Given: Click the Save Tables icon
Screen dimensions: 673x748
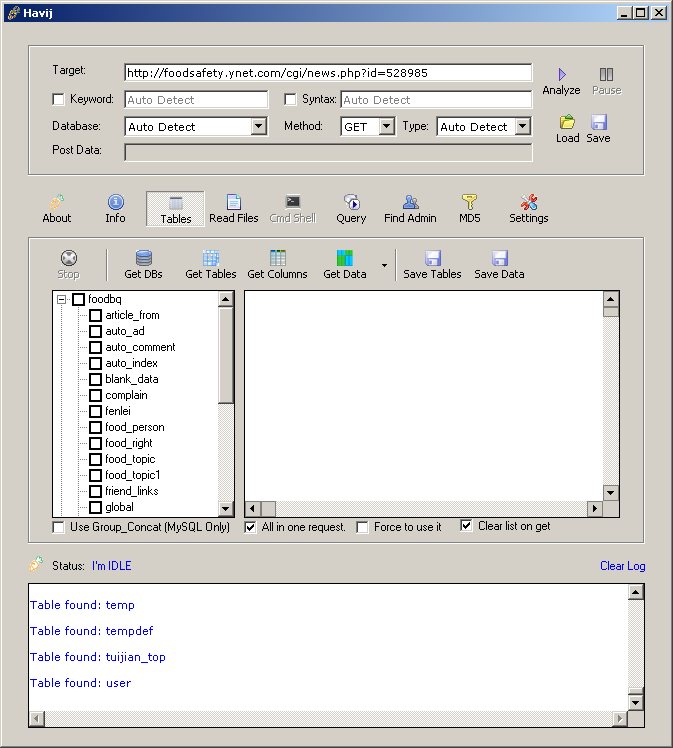Looking at the screenshot, I should click(433, 258).
